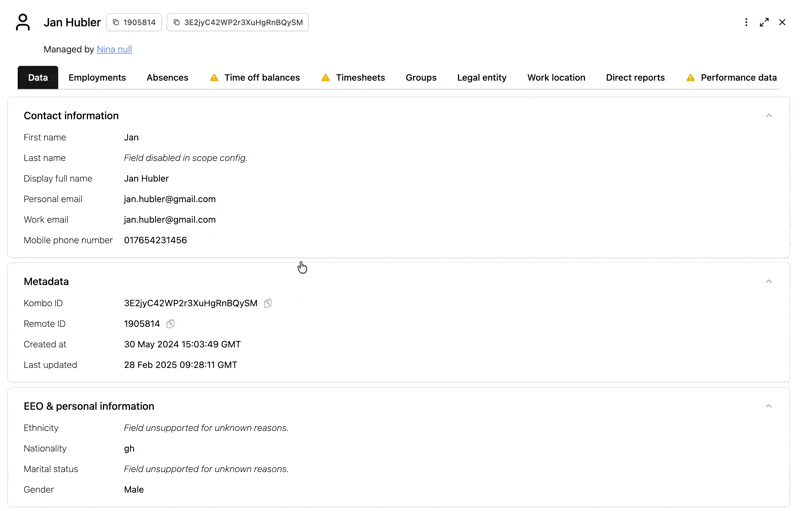The image size is (800, 511).
Task: Click the Mobile phone number label
Action: coord(68,240)
